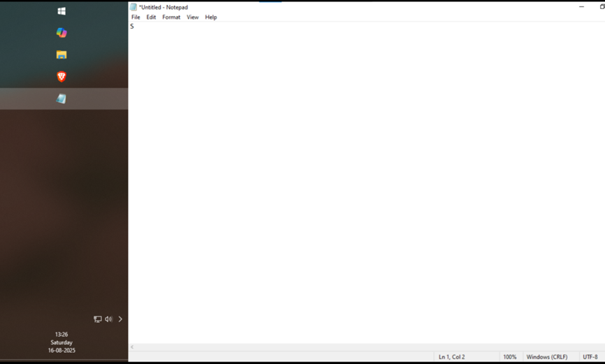The height and width of the screenshot is (364, 605).
Task: Open the Help menu
Action: (211, 17)
